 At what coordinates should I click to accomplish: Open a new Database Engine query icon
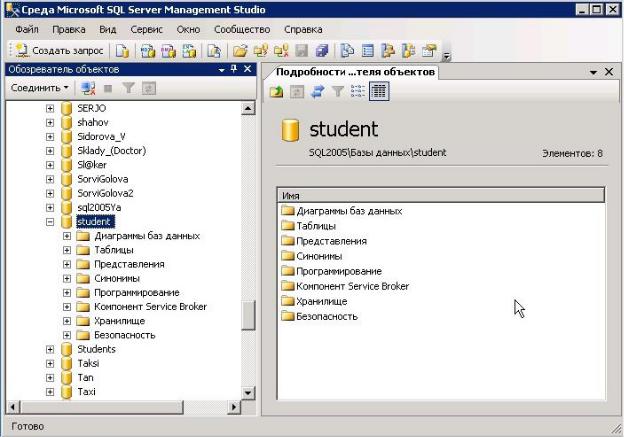tap(122, 51)
